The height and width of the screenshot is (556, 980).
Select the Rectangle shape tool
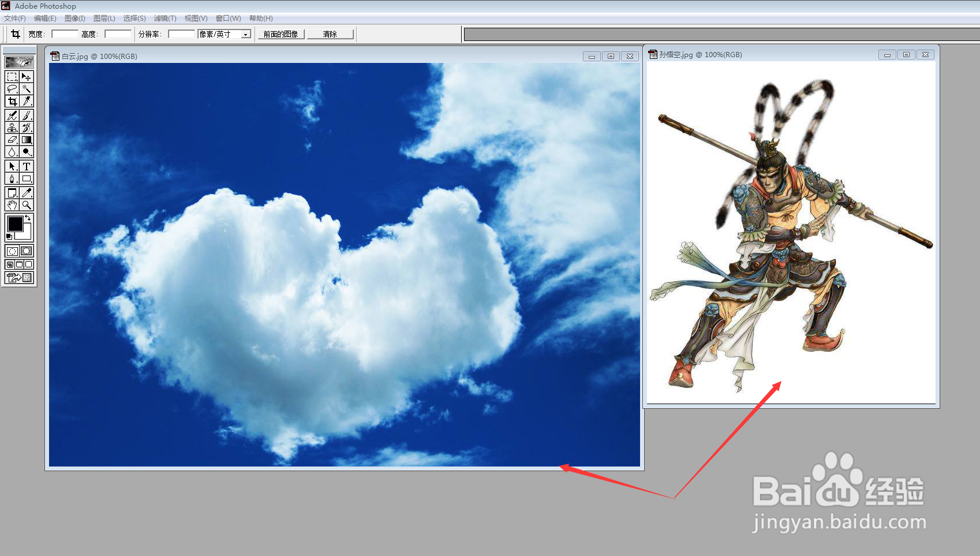coord(27,178)
